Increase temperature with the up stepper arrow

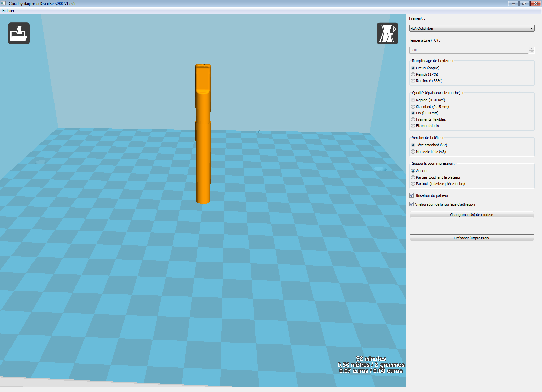pos(532,48)
